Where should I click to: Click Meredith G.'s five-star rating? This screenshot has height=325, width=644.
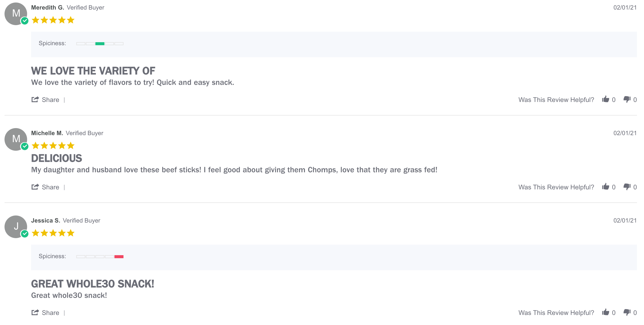pyautogui.click(x=53, y=20)
